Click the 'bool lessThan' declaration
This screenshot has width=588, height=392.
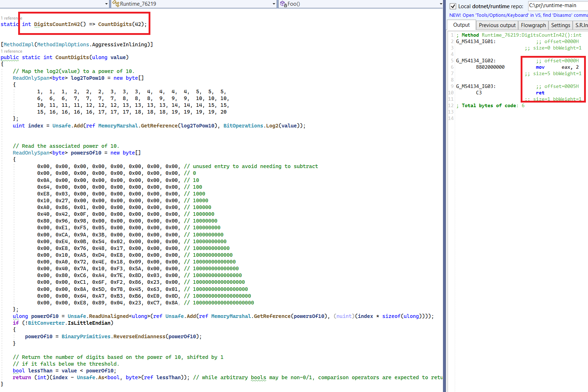coord(32,371)
